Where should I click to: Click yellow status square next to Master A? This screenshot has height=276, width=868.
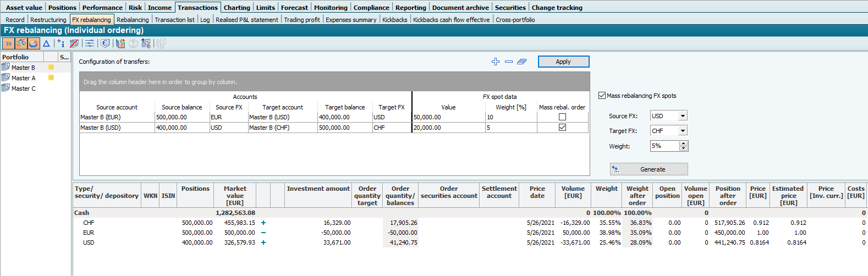[x=51, y=78]
